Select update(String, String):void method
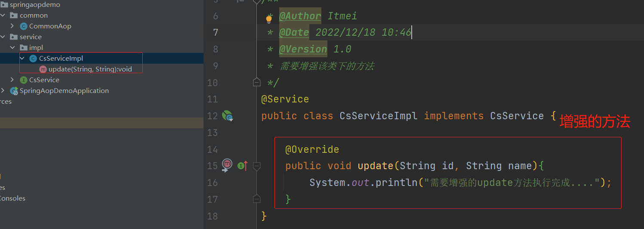The image size is (644, 229). [90, 69]
